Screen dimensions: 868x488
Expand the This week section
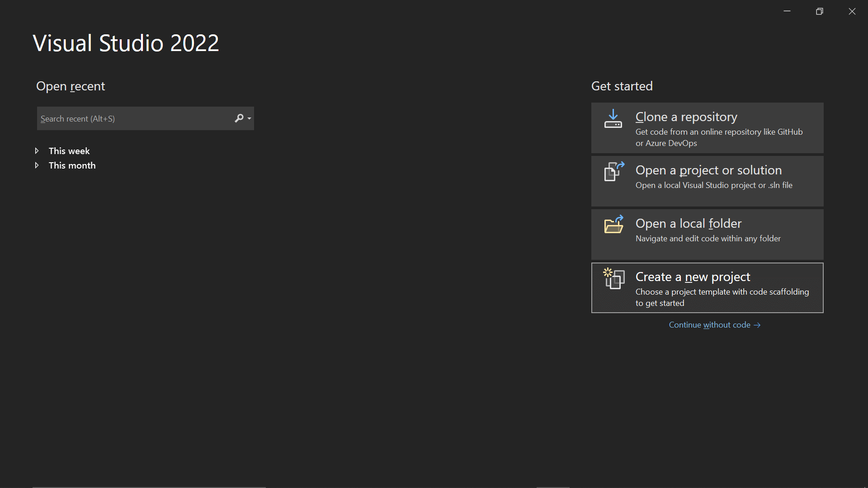[37, 150]
